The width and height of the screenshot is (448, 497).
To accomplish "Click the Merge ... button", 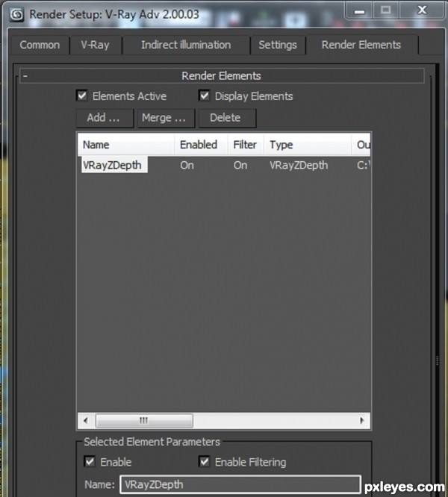I will click(166, 118).
